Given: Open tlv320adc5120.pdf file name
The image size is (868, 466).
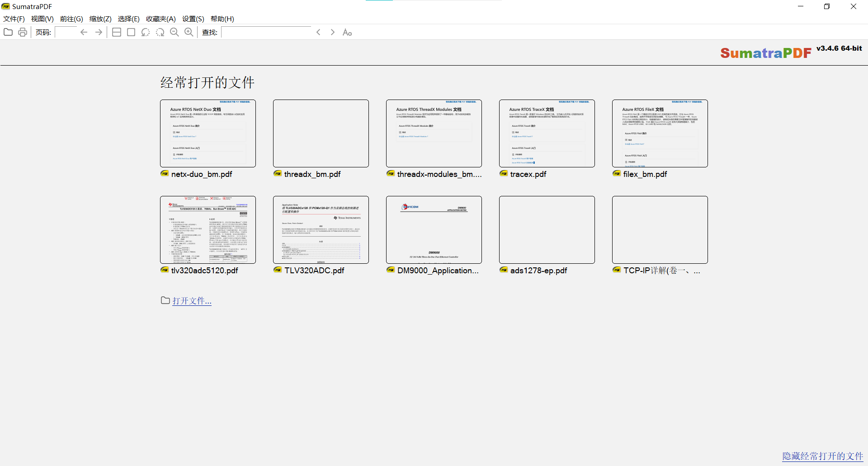Looking at the screenshot, I should point(204,271).
